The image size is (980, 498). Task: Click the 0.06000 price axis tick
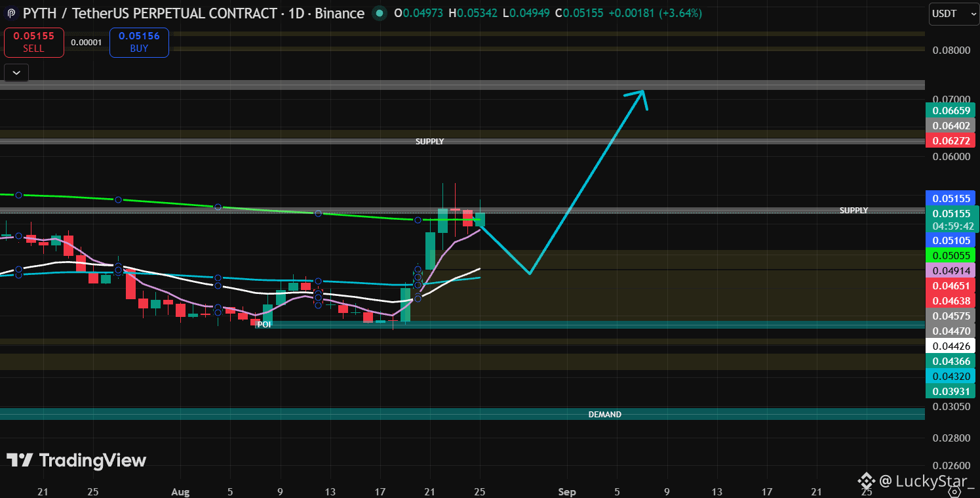coord(951,157)
